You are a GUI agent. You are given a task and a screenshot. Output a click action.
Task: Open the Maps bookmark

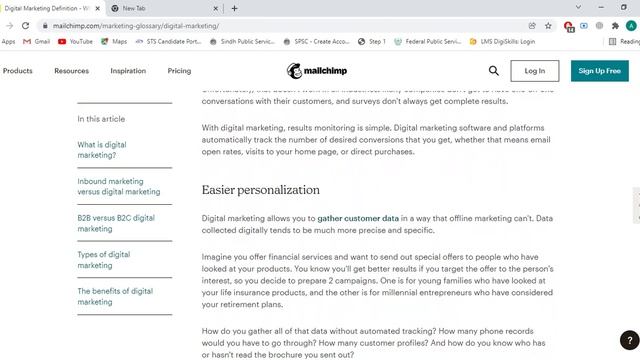click(114, 42)
